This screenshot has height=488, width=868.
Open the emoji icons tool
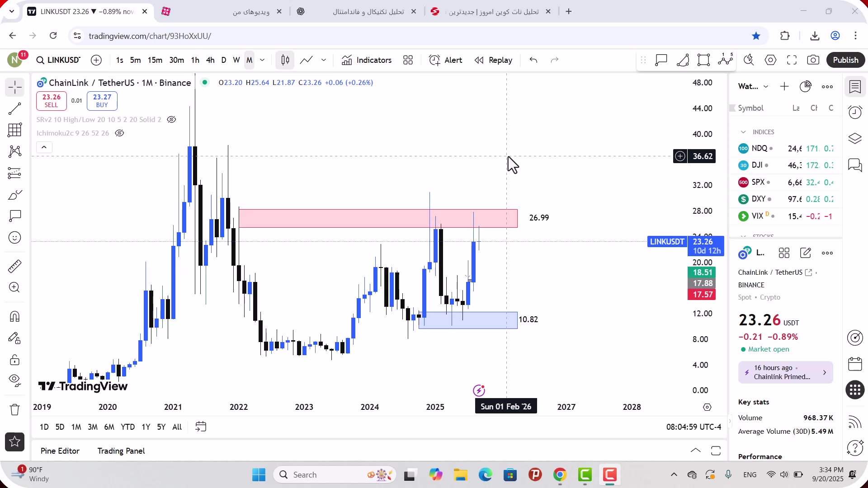pyautogui.click(x=15, y=238)
